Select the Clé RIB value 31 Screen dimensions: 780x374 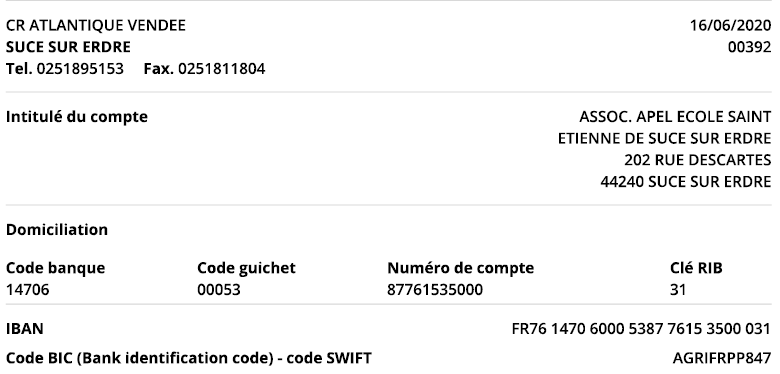(678, 290)
